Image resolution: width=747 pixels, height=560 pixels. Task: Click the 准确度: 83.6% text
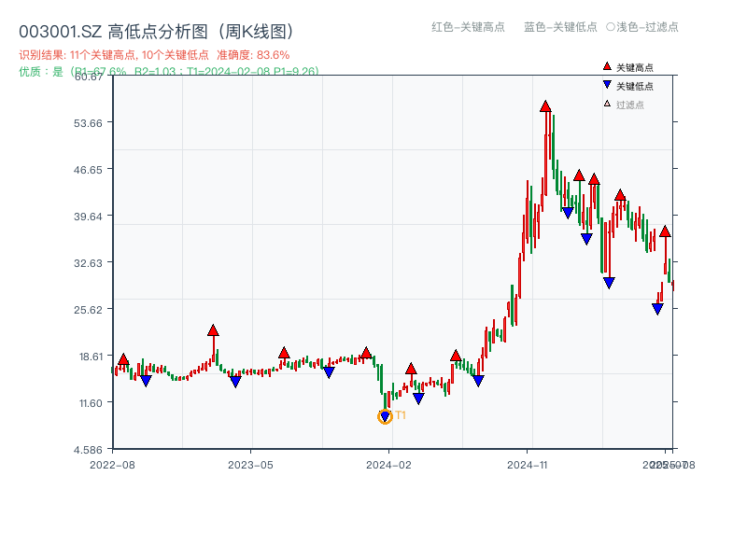253,55
